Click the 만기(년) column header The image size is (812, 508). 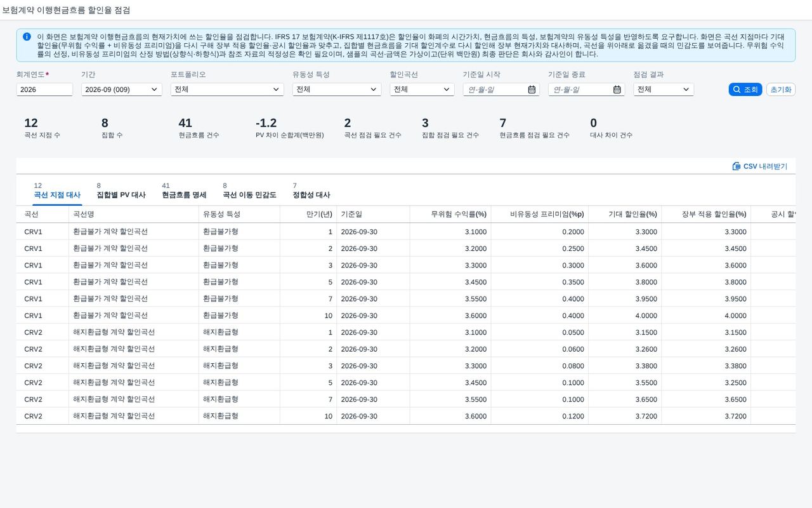308,215
